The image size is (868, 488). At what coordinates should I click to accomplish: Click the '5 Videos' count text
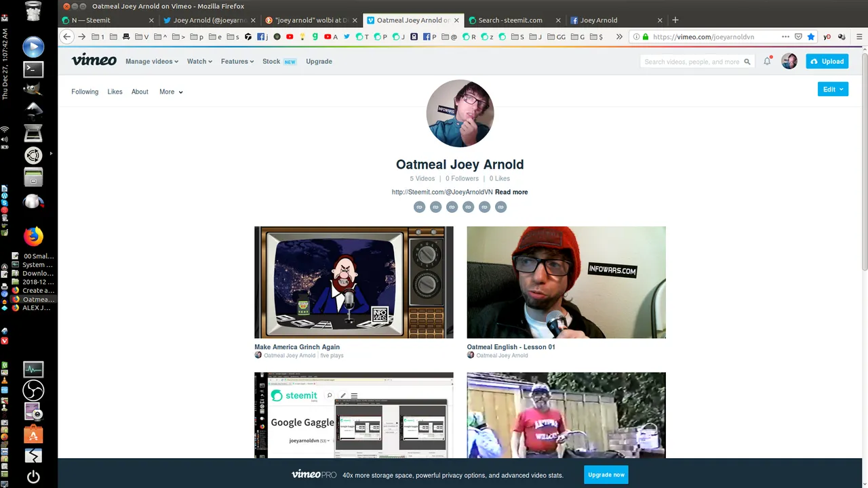422,179
